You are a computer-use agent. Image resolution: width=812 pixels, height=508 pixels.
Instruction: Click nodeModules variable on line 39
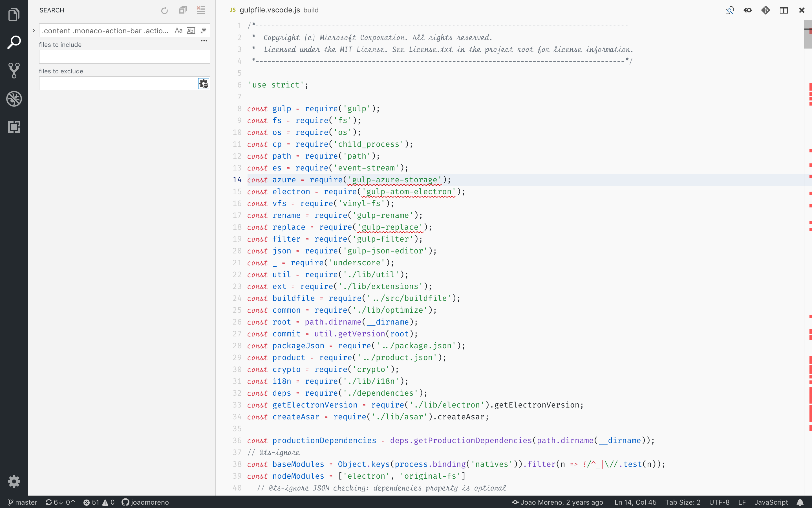click(298, 476)
